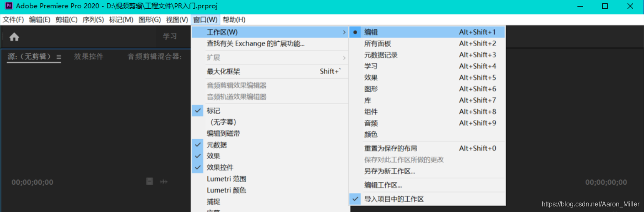Screen dimensions: 644x212
Task: Open Lumetri 范围 panel
Action: (270, 179)
